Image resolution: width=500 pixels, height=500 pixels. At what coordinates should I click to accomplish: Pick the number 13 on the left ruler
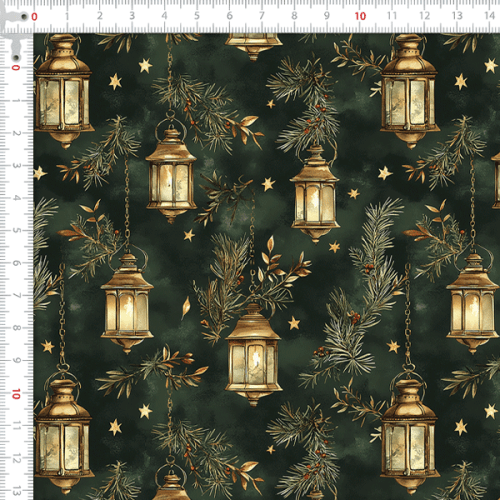pyautogui.click(x=16, y=491)
